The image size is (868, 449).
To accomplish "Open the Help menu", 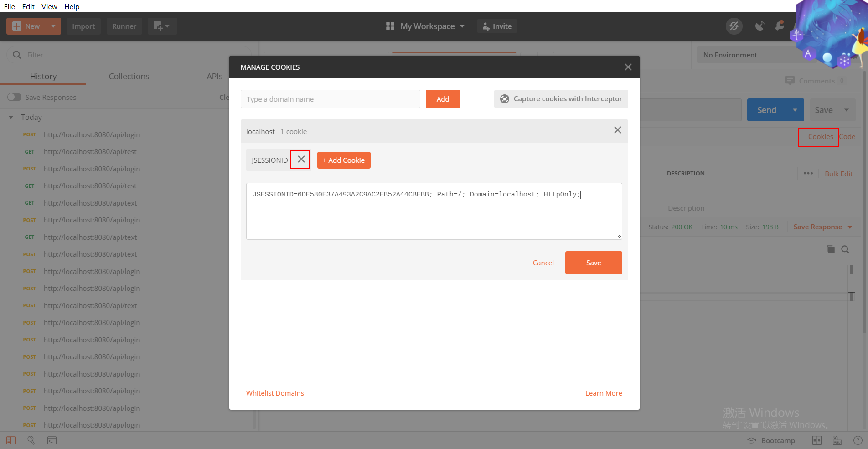I will coord(72,6).
